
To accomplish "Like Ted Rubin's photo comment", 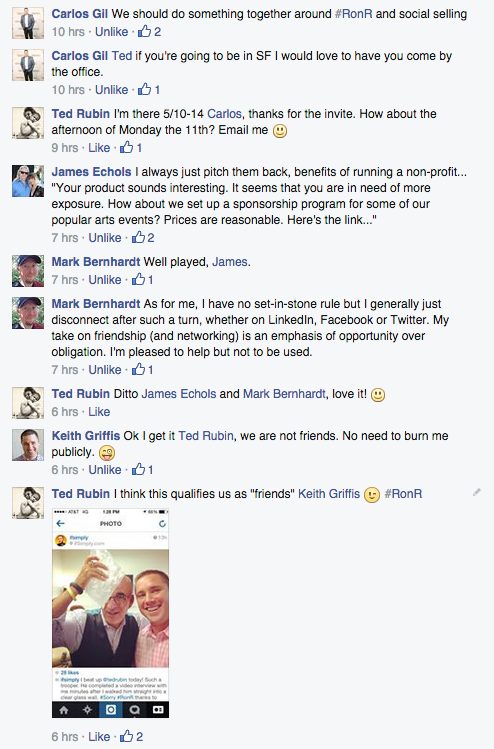I will pyautogui.click(x=99, y=737).
